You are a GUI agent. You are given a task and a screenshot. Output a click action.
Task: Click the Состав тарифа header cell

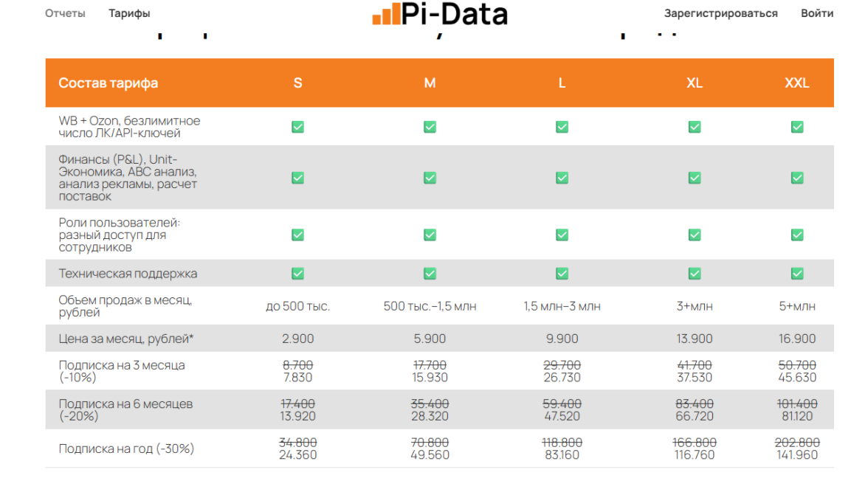[108, 83]
